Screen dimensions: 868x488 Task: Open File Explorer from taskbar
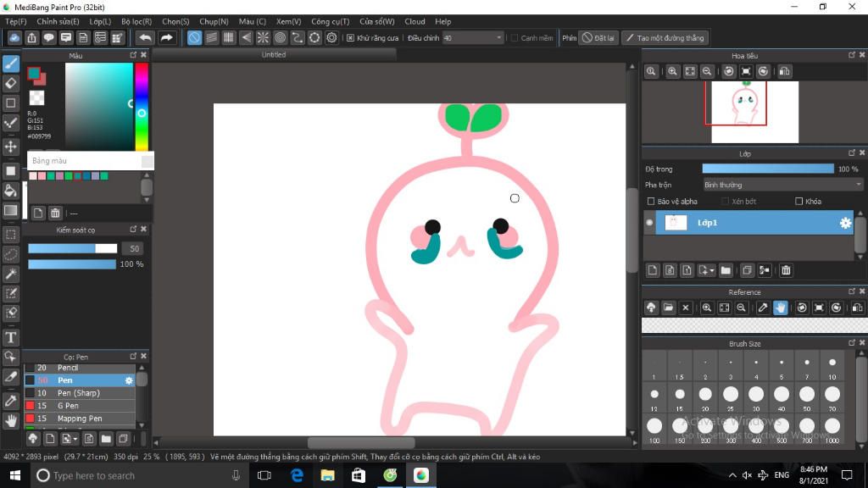point(328,475)
